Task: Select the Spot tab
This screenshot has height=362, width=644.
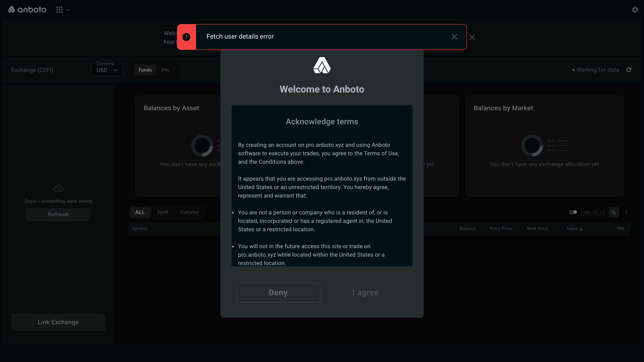Action: [162, 212]
